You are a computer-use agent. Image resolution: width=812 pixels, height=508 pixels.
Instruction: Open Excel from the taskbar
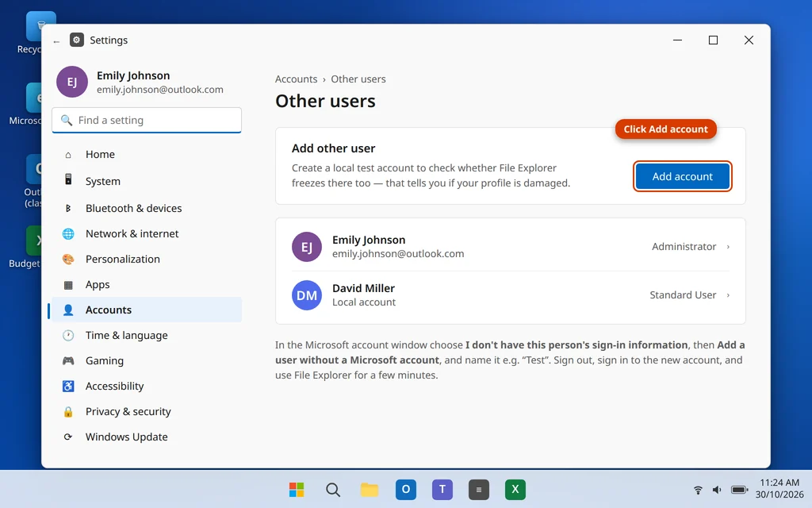(x=515, y=489)
